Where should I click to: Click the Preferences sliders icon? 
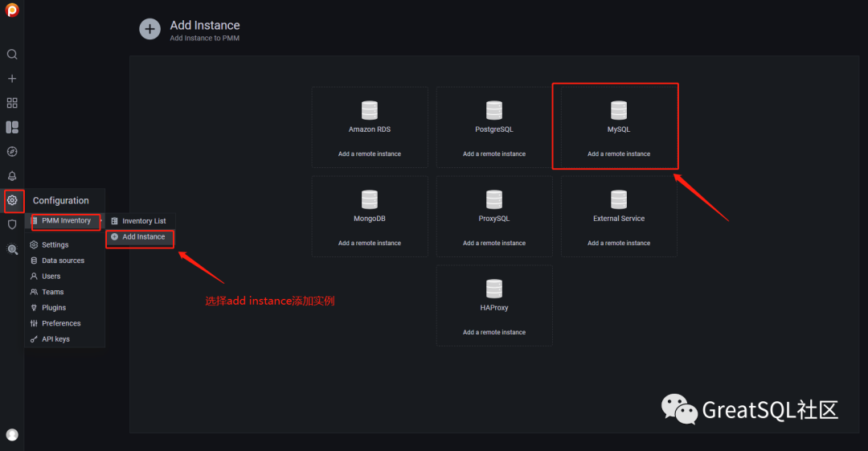[x=34, y=323]
